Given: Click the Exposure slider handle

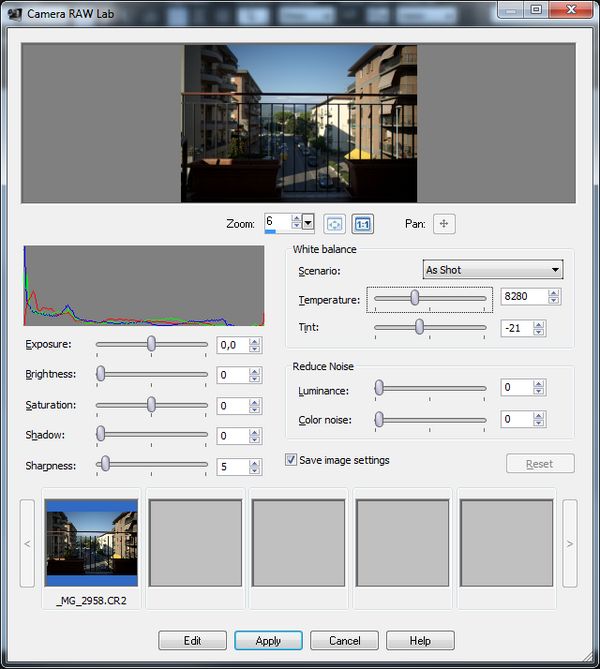Looking at the screenshot, I should 151,344.
